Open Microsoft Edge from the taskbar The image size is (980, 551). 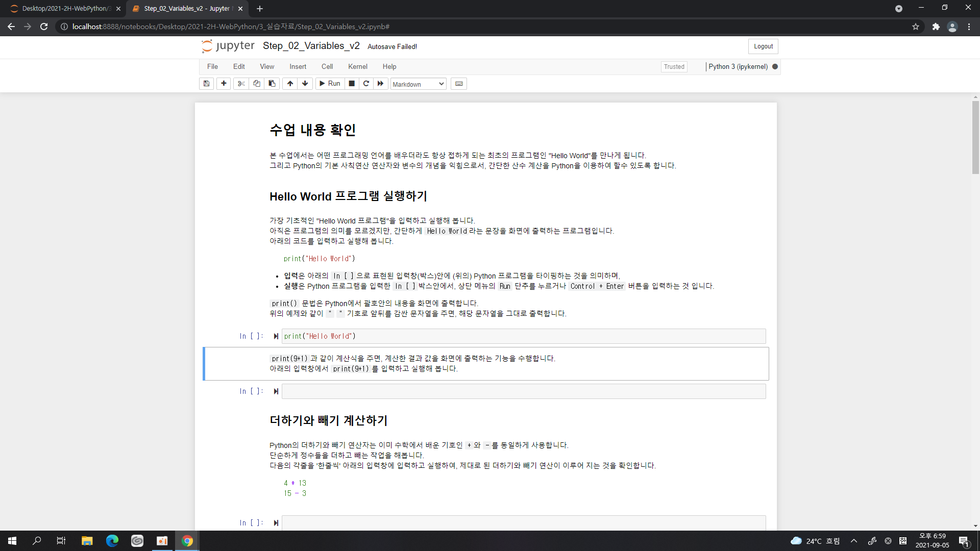coord(112,541)
